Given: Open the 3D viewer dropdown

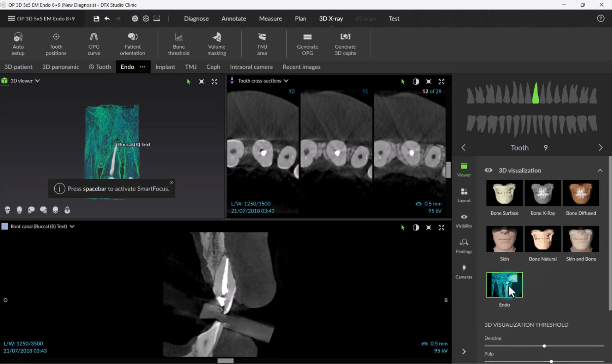Looking at the screenshot, I should pos(37,81).
